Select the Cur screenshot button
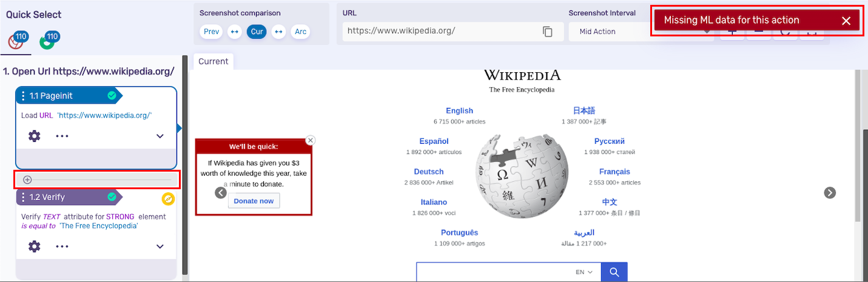868x282 pixels. 257,32
